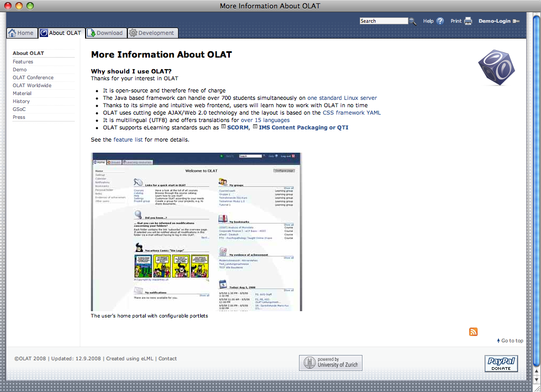
Task: Click the scrollbar up arrow
Action: click(536, 371)
